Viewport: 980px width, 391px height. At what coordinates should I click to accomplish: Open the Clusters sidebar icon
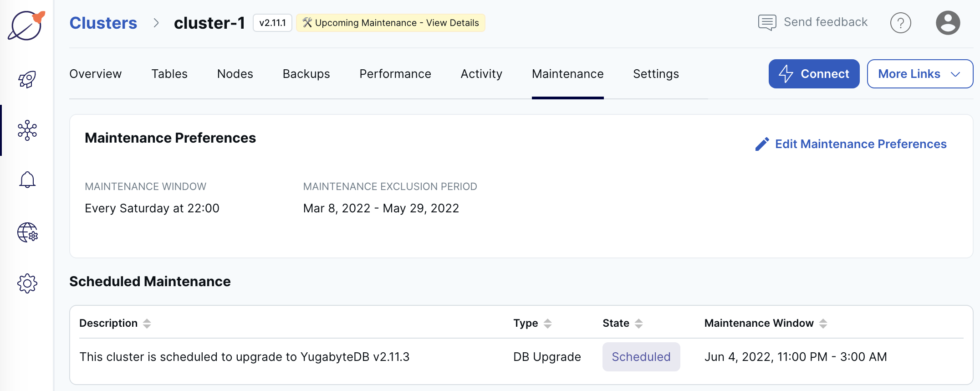point(27,130)
